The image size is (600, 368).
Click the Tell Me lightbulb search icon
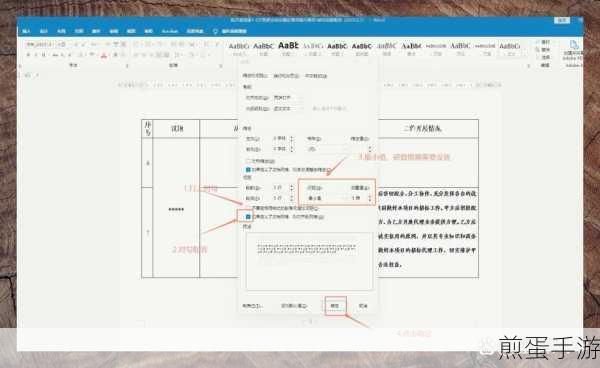pos(215,31)
